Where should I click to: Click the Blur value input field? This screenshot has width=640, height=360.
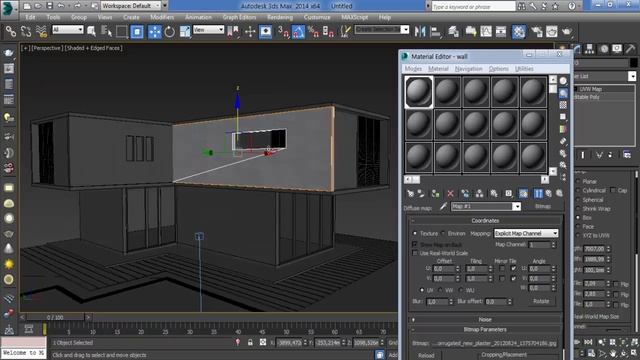point(437,302)
